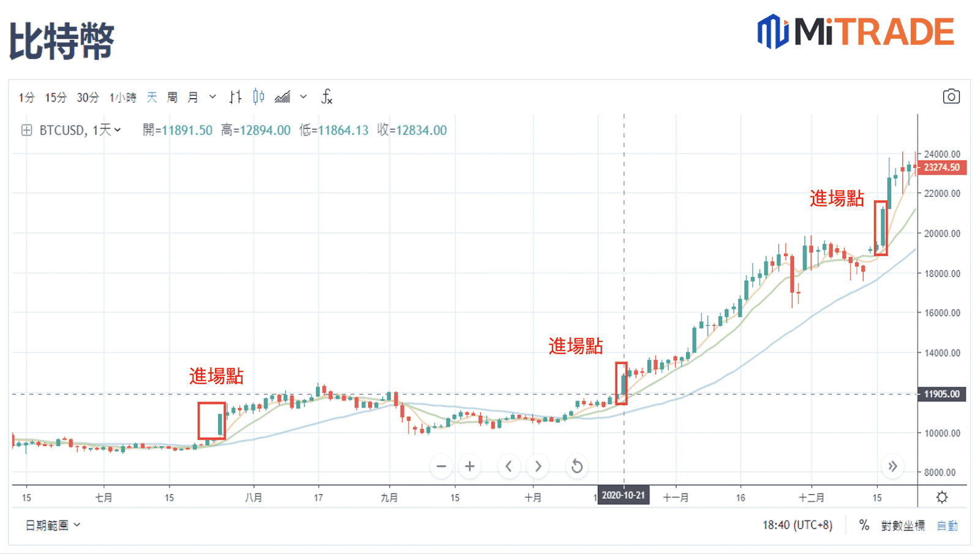The height and width of the screenshot is (554, 980).
Task: Select the 1分 timeframe
Action: click(26, 97)
